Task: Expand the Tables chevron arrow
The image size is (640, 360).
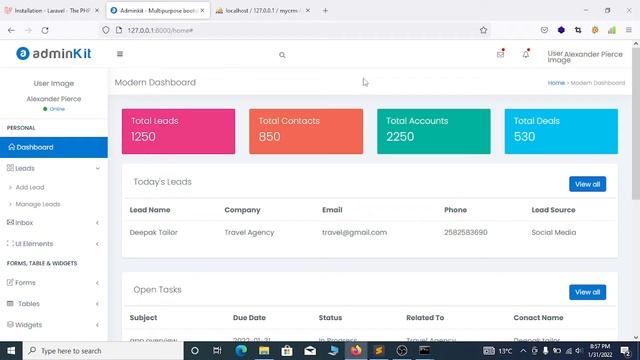Action: (x=97, y=304)
